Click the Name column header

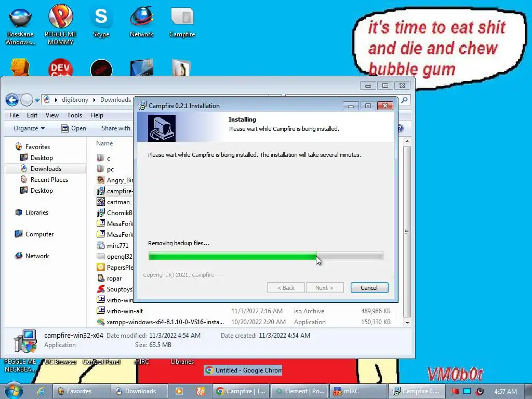pos(104,143)
